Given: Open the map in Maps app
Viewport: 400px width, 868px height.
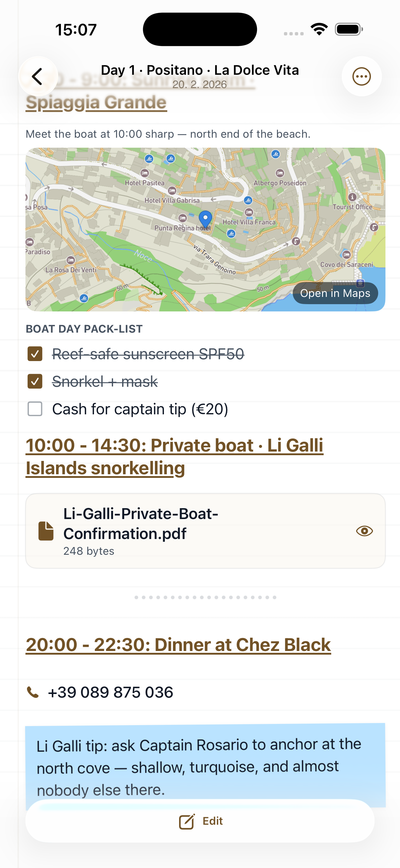Looking at the screenshot, I should (x=335, y=293).
